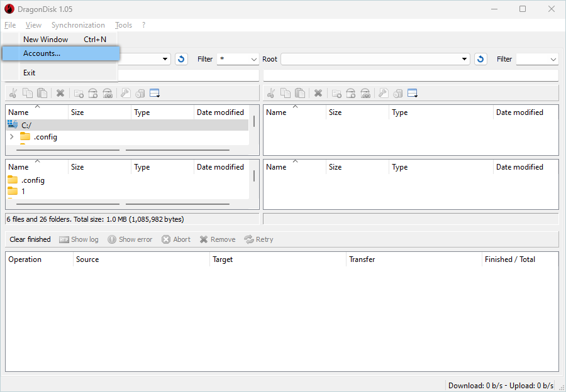
Task: Open view layout dropdown in left toolbar
Action: [155, 94]
